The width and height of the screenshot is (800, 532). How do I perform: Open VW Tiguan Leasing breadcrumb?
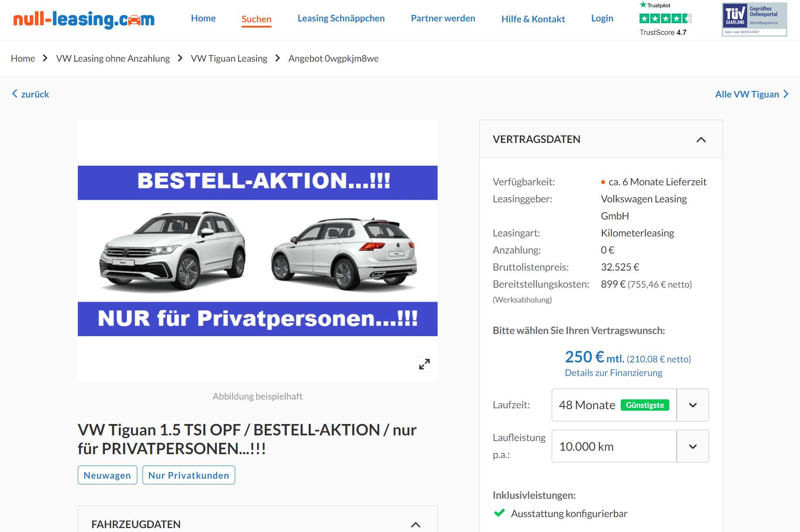point(229,59)
